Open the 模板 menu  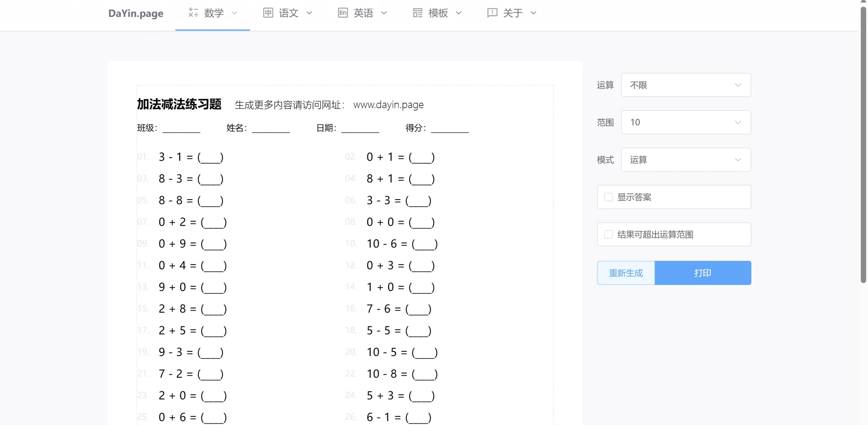tap(438, 13)
